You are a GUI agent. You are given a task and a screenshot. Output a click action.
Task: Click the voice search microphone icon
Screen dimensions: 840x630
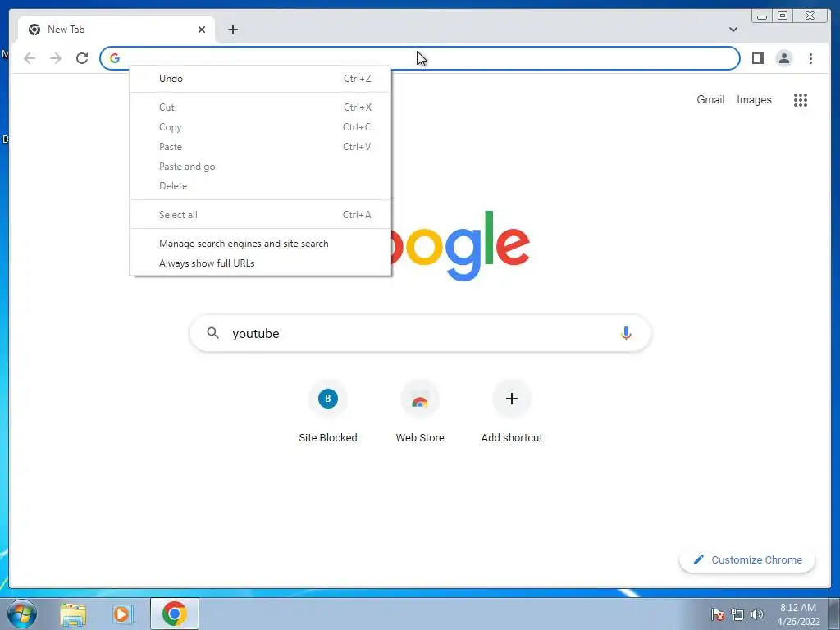[x=626, y=333]
